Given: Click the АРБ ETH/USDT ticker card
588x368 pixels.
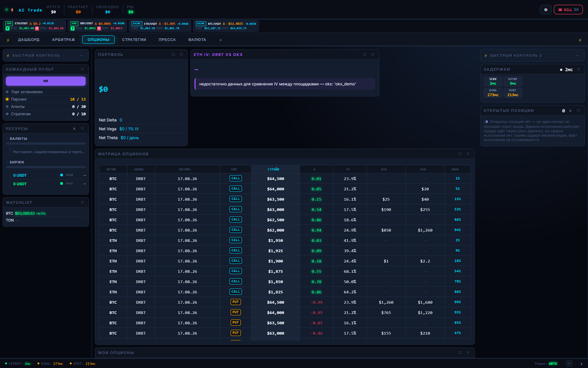Looking at the screenshot, I should [34, 26].
